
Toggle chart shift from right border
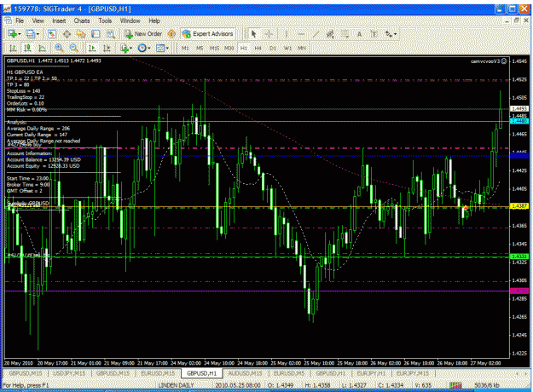click(x=107, y=49)
